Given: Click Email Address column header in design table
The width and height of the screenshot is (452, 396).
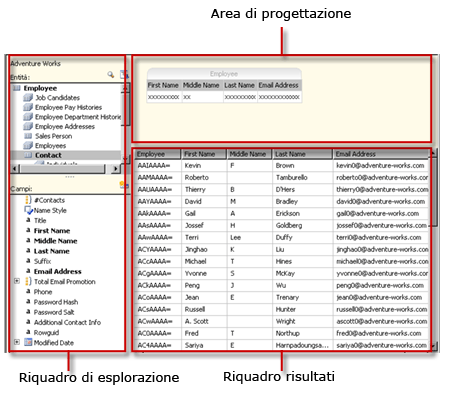Looking at the screenshot, I should tap(279, 85).
